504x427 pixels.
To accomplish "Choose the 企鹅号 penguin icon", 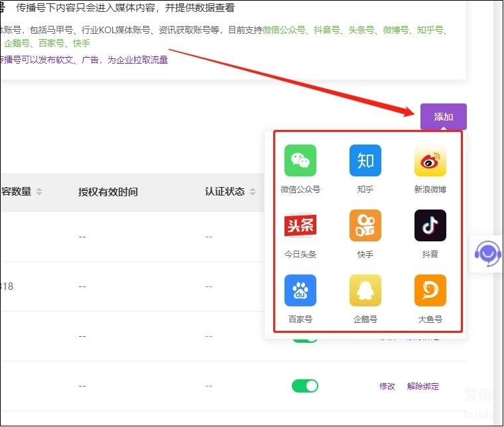I will tap(365, 291).
